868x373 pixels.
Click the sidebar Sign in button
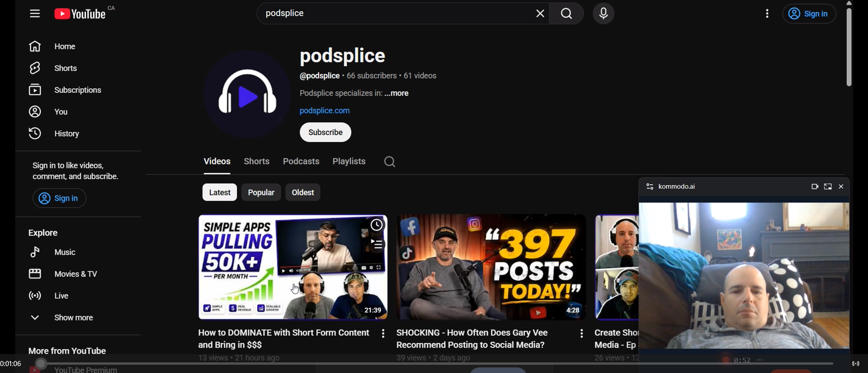tap(59, 199)
